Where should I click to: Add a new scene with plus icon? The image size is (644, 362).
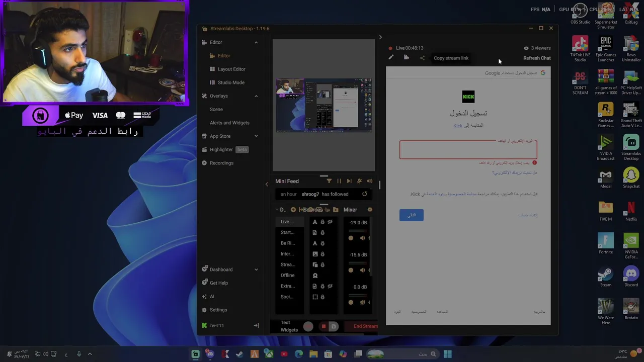pos(293,210)
